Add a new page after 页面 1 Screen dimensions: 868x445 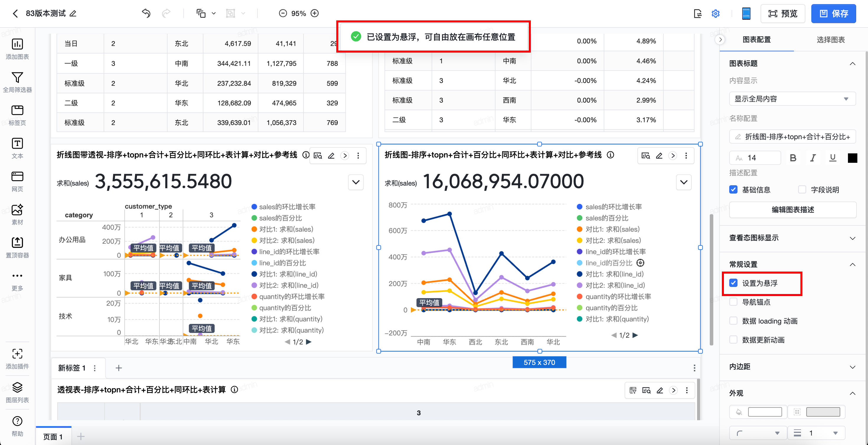click(81, 437)
